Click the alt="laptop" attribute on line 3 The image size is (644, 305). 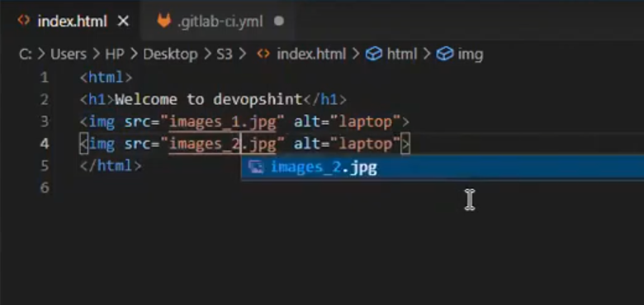click(x=347, y=122)
